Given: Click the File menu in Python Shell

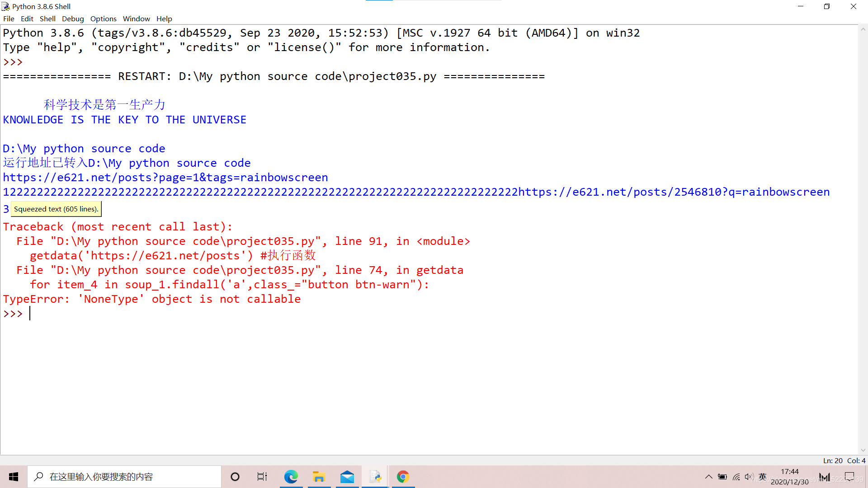Looking at the screenshot, I should (x=8, y=19).
